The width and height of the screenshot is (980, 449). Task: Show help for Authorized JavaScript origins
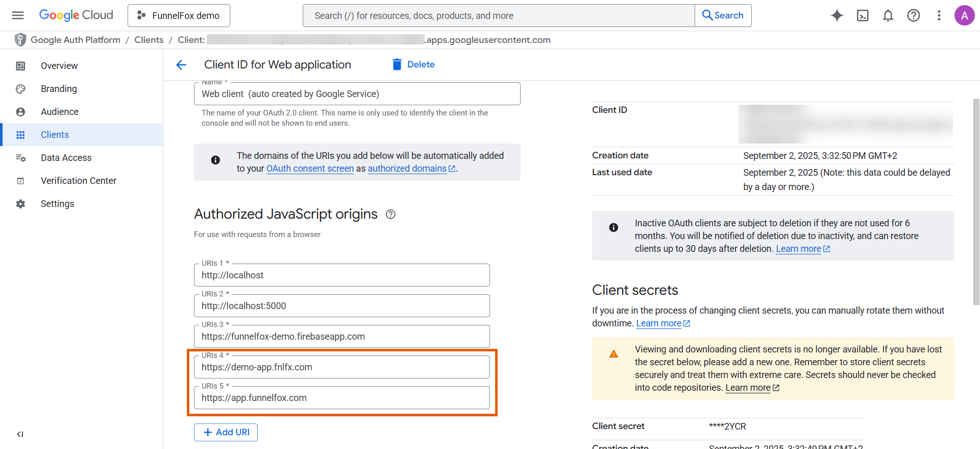click(x=390, y=215)
